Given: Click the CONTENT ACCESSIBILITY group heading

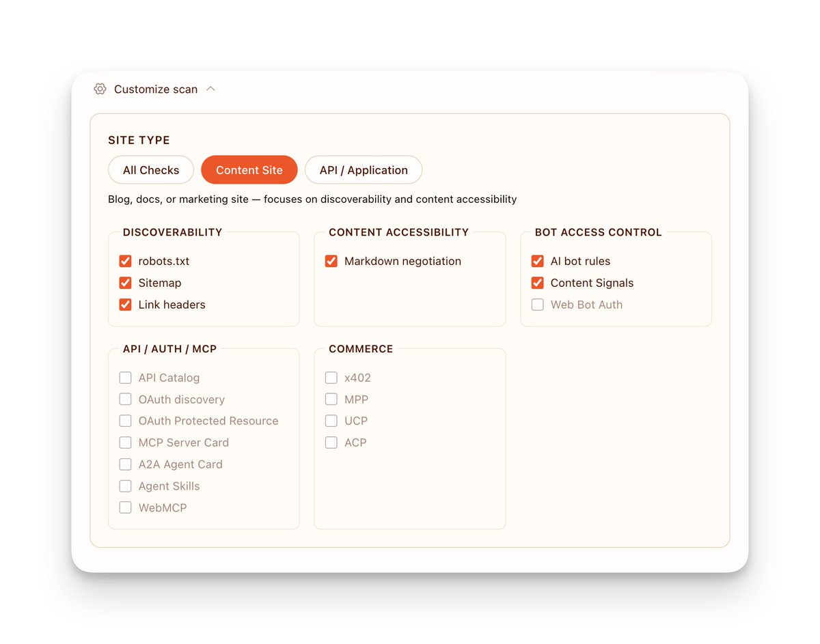Looking at the screenshot, I should point(399,232).
